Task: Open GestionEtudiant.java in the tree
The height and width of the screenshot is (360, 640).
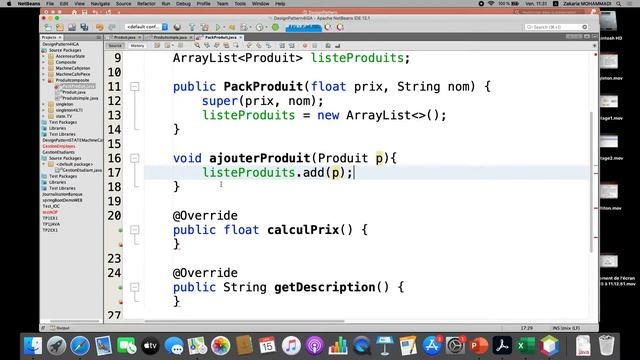Action: (x=82, y=170)
